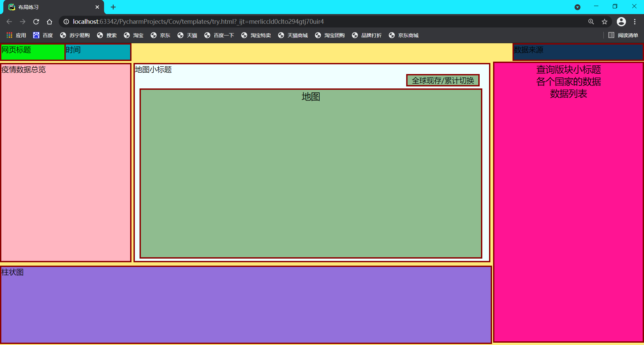Screen dimensions: 644x345
Task: Open the 淘宝 bookmark
Action: click(x=133, y=35)
